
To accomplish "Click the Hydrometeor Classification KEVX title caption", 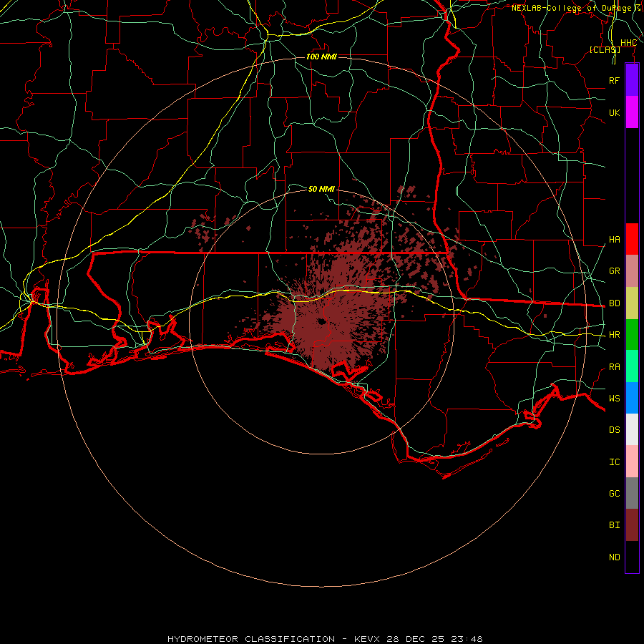I will [x=325, y=639].
